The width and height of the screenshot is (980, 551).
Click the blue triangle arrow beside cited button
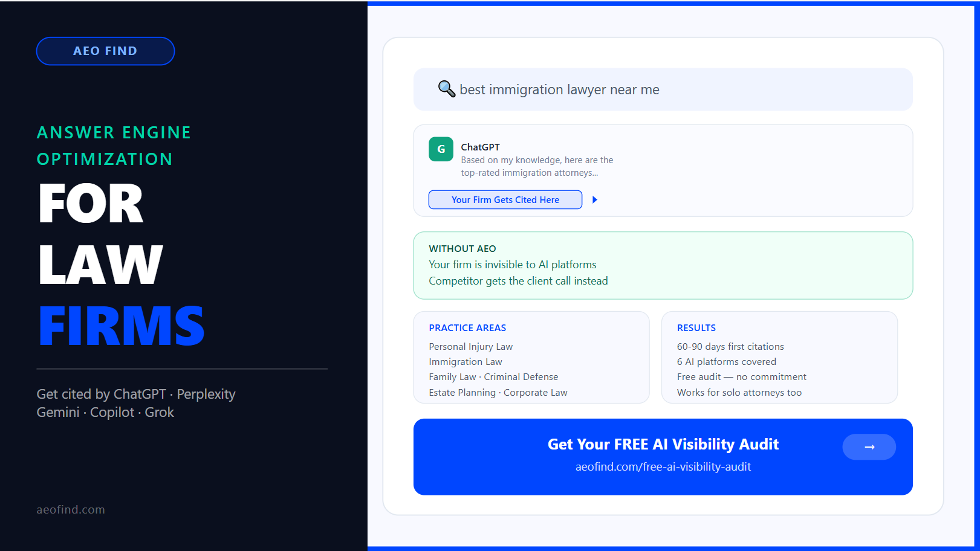tap(595, 200)
